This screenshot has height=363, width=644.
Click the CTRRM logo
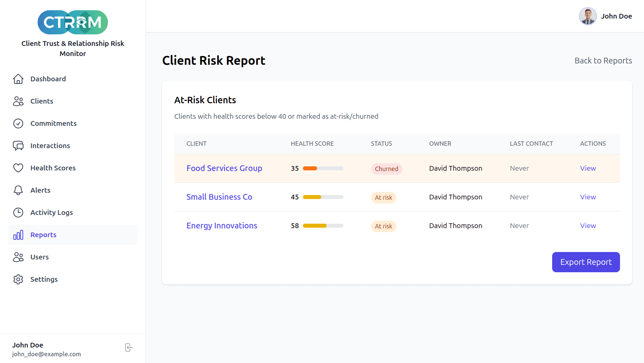pyautogui.click(x=73, y=22)
